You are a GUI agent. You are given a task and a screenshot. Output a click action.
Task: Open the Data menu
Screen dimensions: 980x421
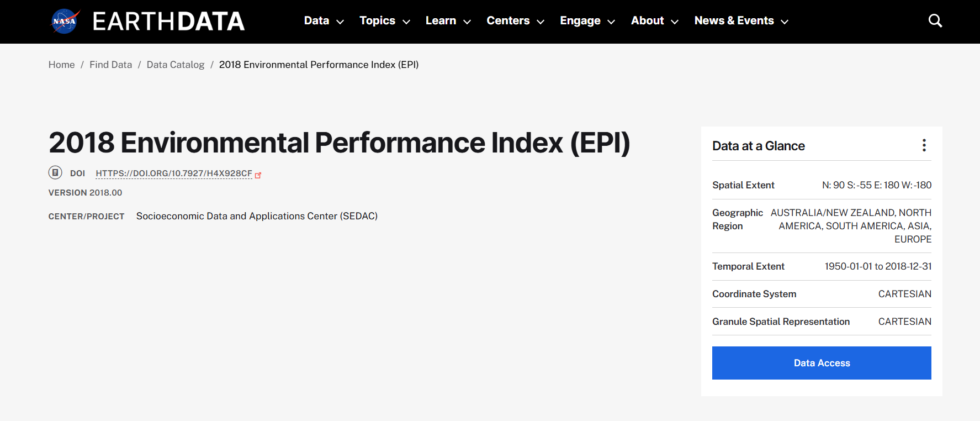[x=316, y=21]
